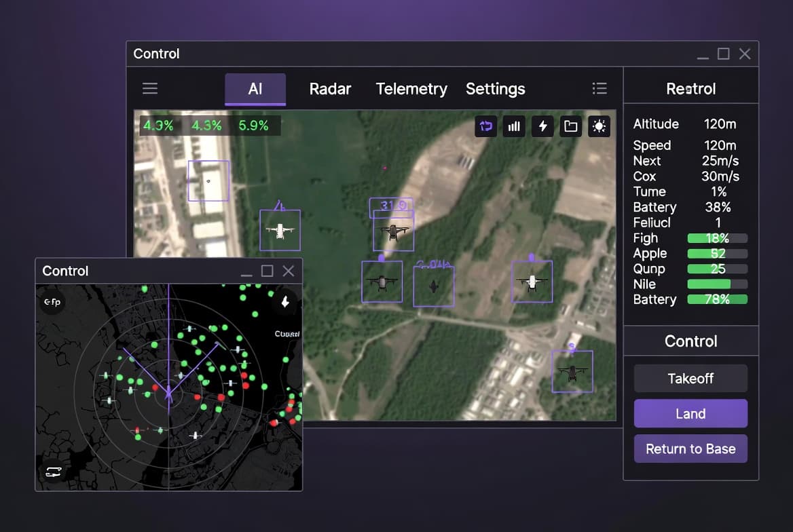Click the Restrol panel header
Image resolution: width=793 pixels, height=532 pixels.
tap(691, 88)
